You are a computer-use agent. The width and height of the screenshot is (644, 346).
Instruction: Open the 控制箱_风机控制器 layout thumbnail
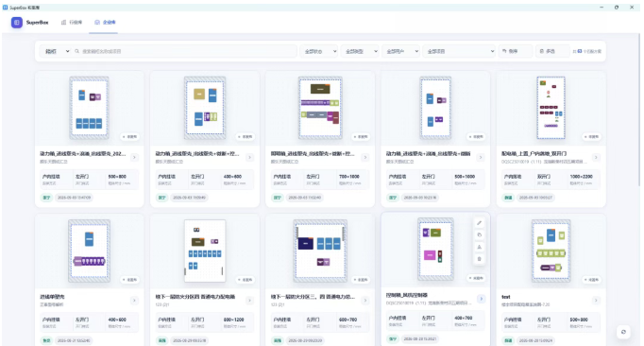[x=435, y=249]
